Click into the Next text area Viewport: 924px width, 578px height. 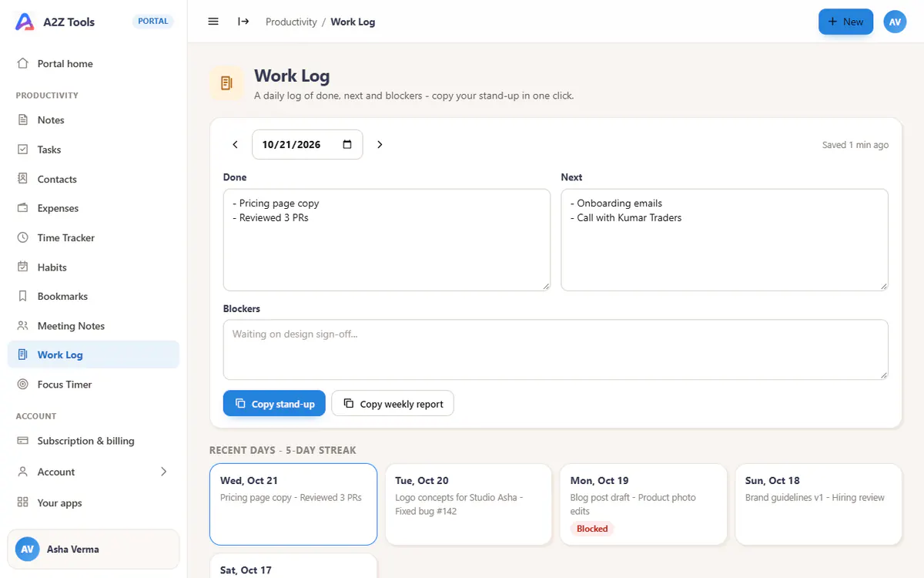click(x=725, y=240)
